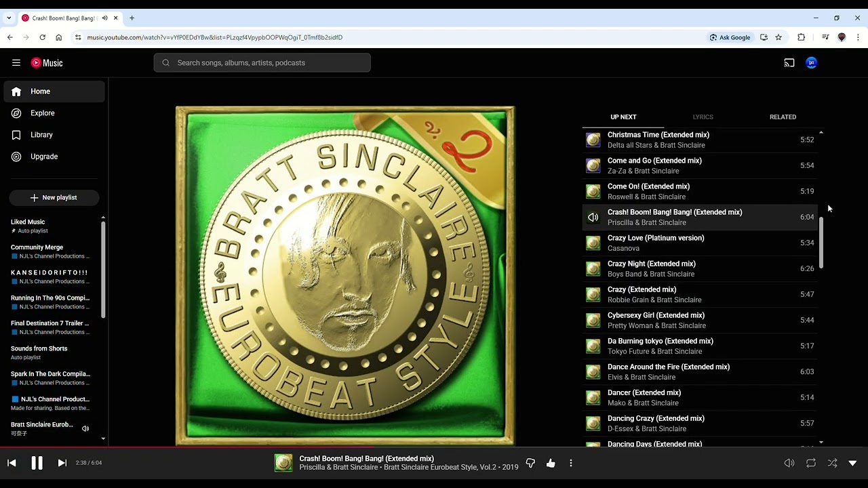Viewport: 868px width, 488px height.
Task: Play Dancer (Extended mix)
Action: tap(700, 397)
